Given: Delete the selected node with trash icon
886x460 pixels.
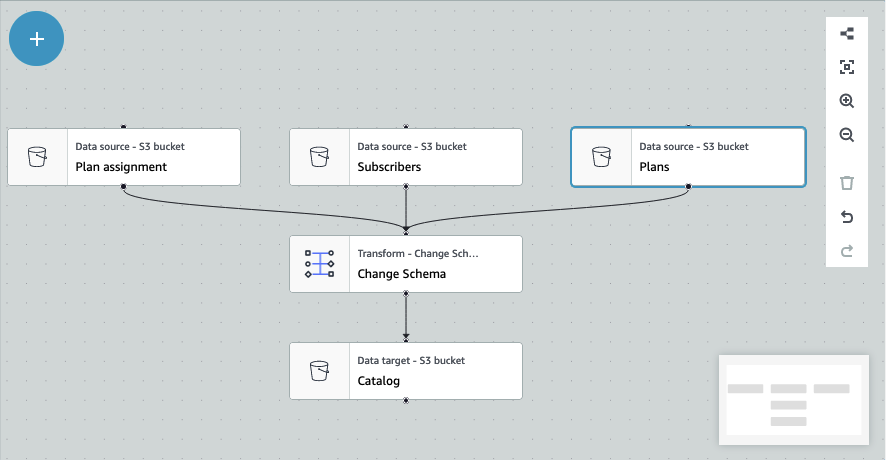Looking at the screenshot, I should 847,183.
